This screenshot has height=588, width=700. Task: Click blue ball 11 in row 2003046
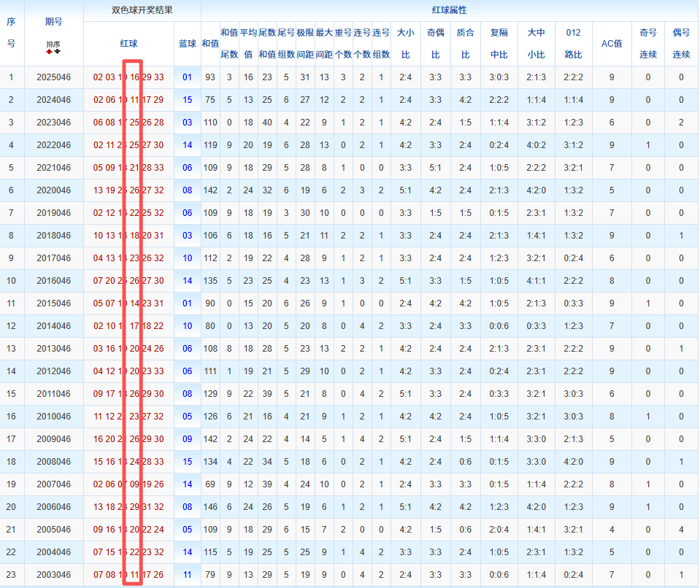click(188, 575)
